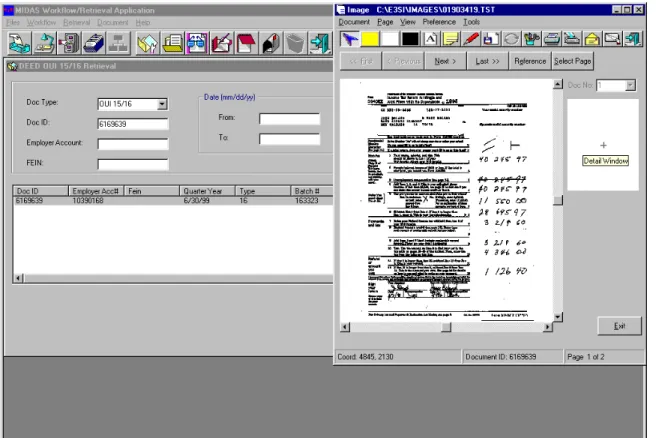Open the Document menu in Image window
The width and height of the screenshot is (656, 438).
pos(354,22)
